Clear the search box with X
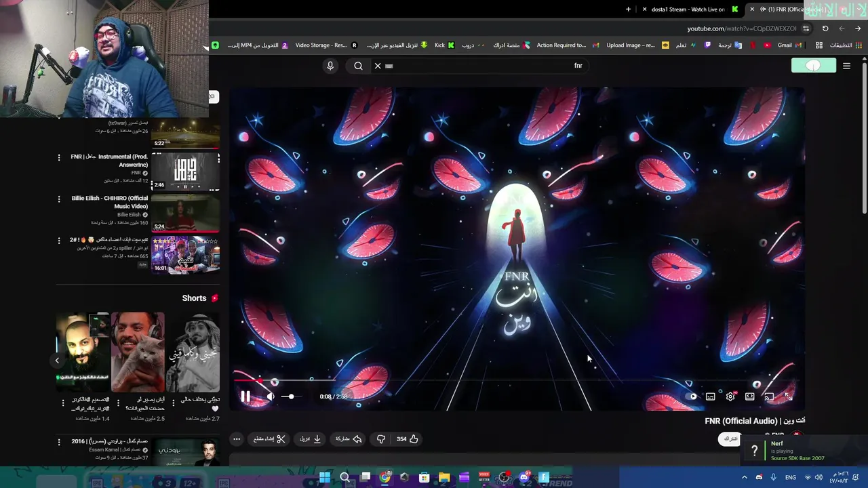Viewport: 868px width, 488px height. click(378, 66)
